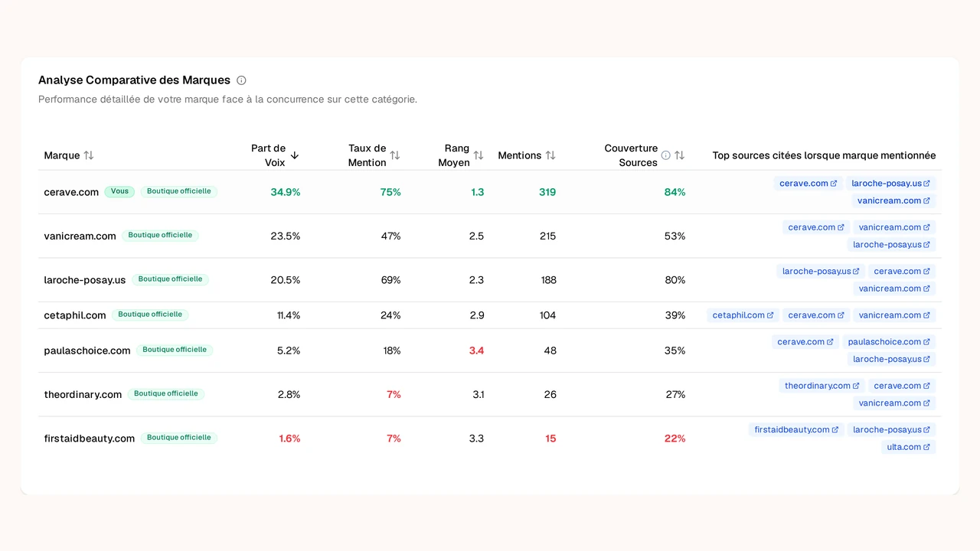Open firstaidbeauty.com source link
The height and width of the screenshot is (551, 980).
tap(796, 430)
